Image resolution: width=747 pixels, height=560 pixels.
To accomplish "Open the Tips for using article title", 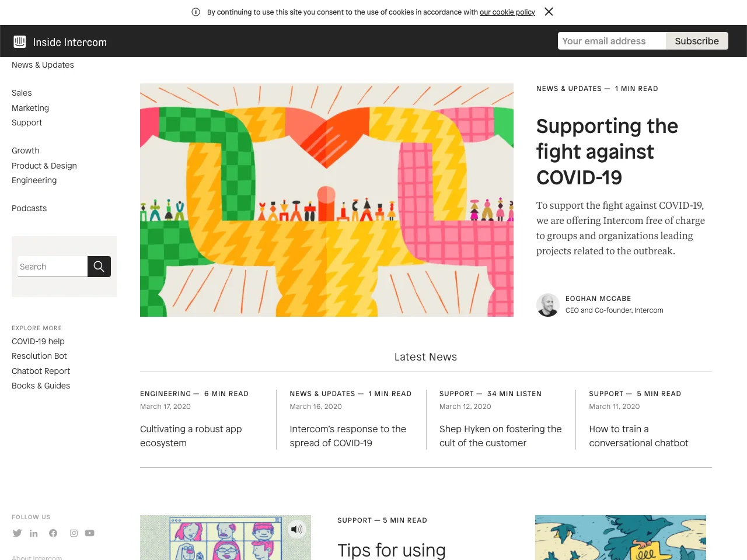I will 392,550.
